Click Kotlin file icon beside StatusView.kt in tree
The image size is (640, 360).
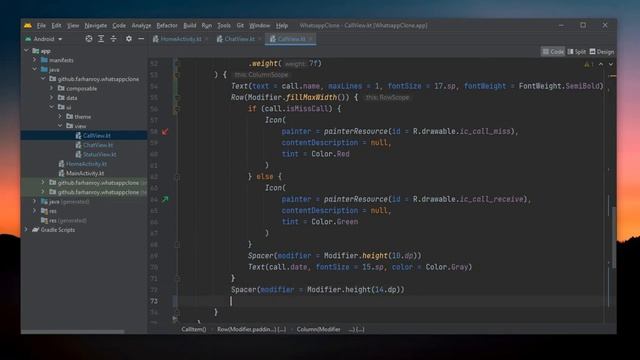click(78, 154)
